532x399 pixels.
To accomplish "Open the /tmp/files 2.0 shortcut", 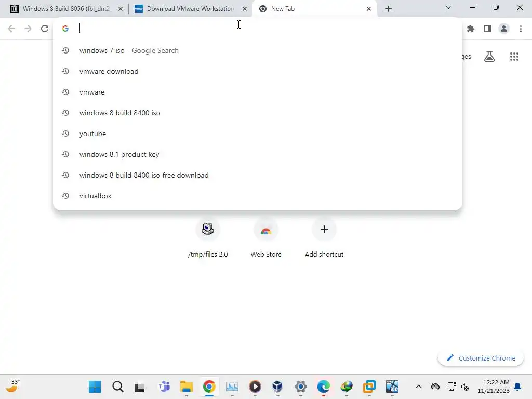I will [x=208, y=237].
